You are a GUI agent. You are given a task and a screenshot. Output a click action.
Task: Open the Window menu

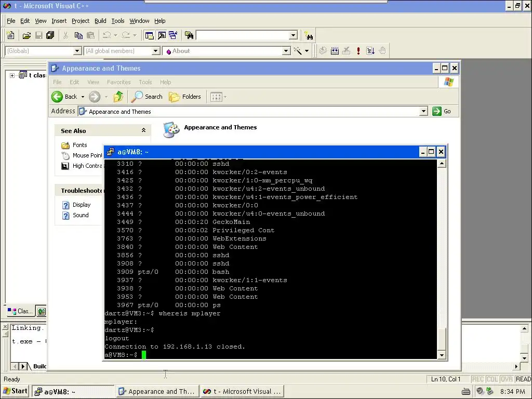pyautogui.click(x=139, y=21)
